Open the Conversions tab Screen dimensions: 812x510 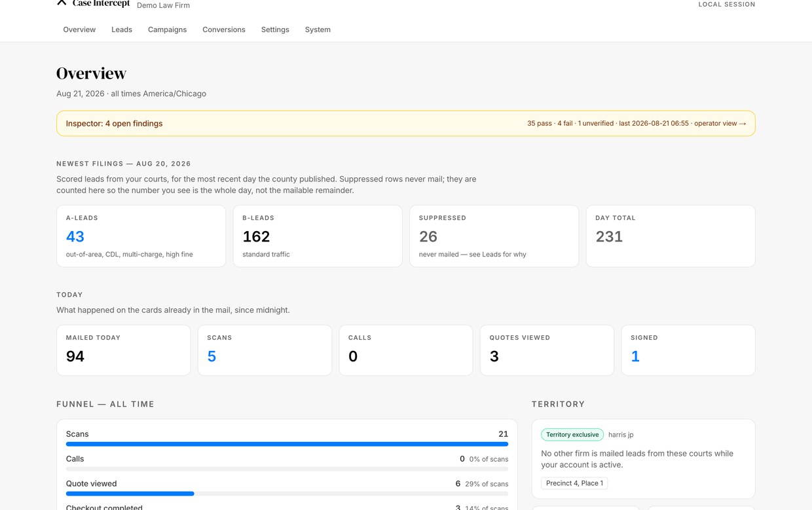pos(224,29)
